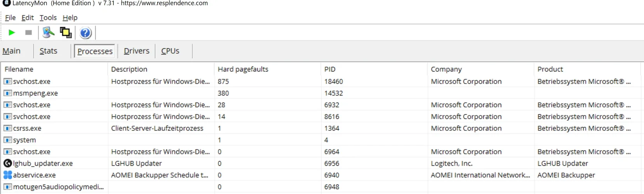The height and width of the screenshot is (194, 644).
Task: Open the options tool icon in toolbar
Action: [48, 33]
